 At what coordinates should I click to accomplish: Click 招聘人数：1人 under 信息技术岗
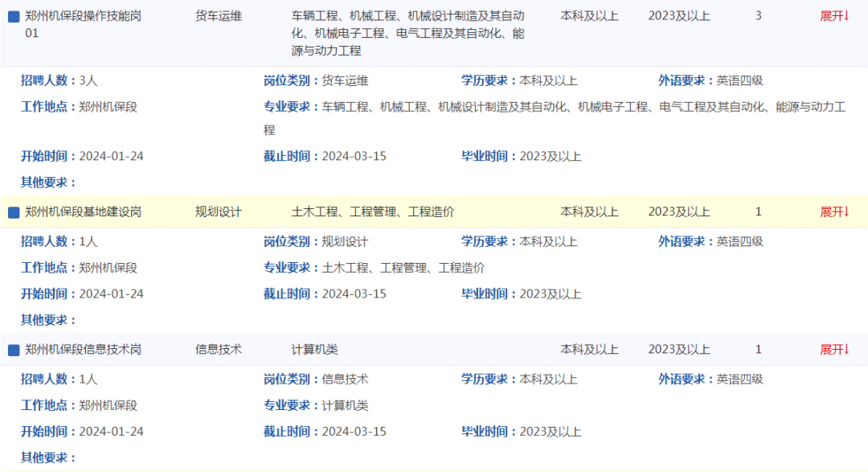pyautogui.click(x=59, y=379)
